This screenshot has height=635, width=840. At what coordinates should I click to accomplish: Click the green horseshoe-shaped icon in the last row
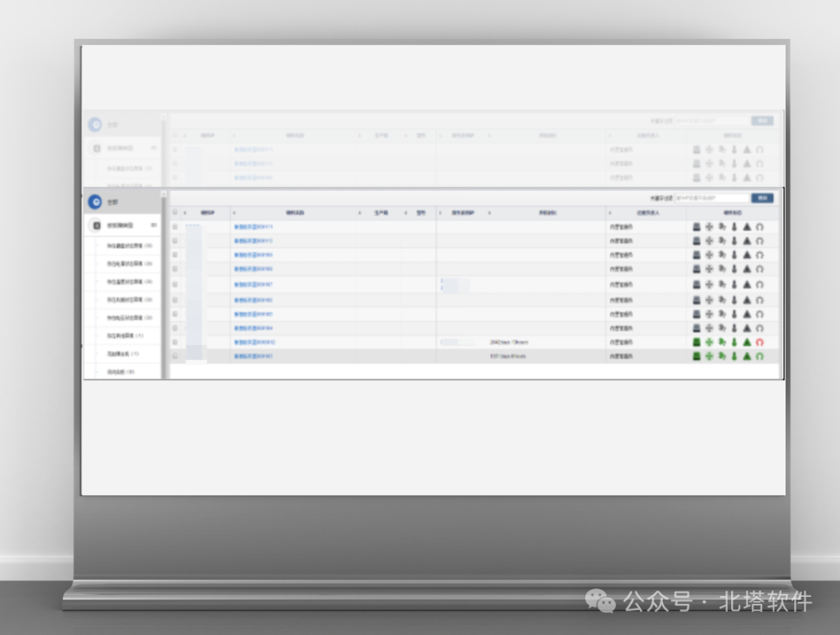tap(760, 356)
